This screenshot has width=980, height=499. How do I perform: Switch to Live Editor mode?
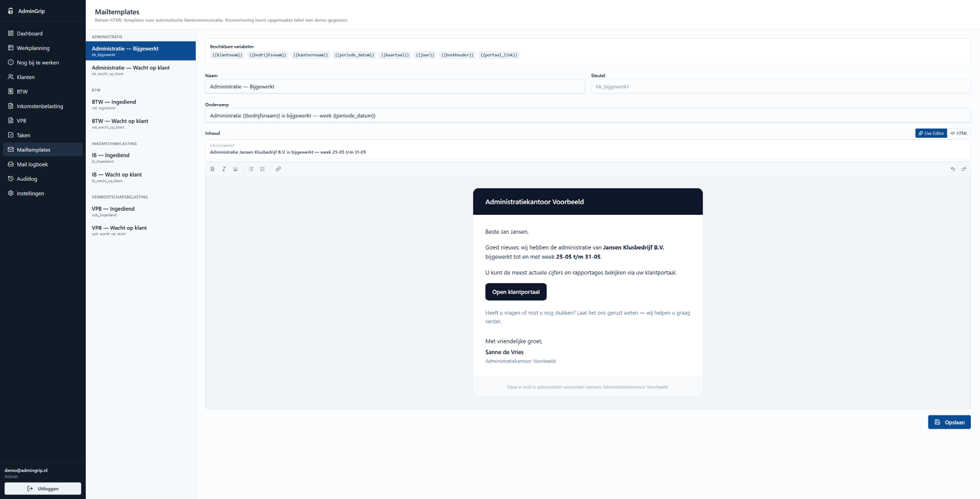click(x=931, y=133)
